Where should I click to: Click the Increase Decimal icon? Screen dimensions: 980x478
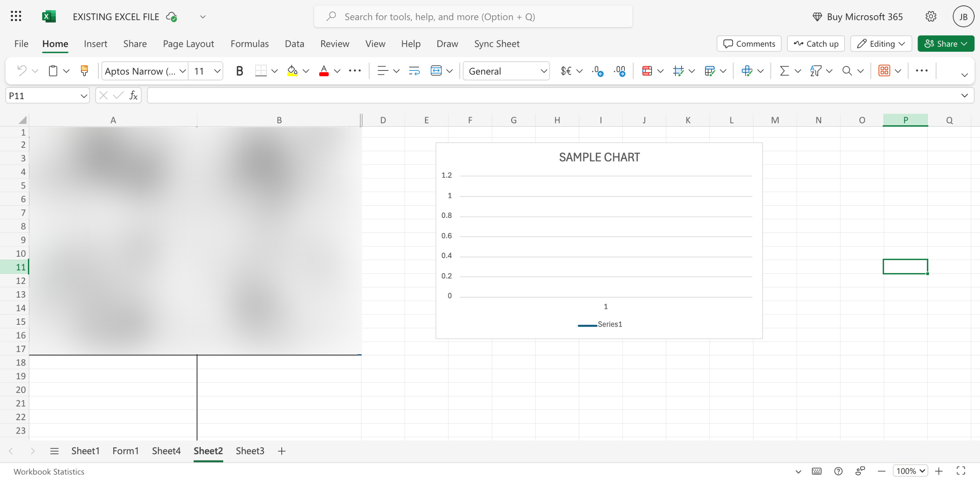(619, 71)
